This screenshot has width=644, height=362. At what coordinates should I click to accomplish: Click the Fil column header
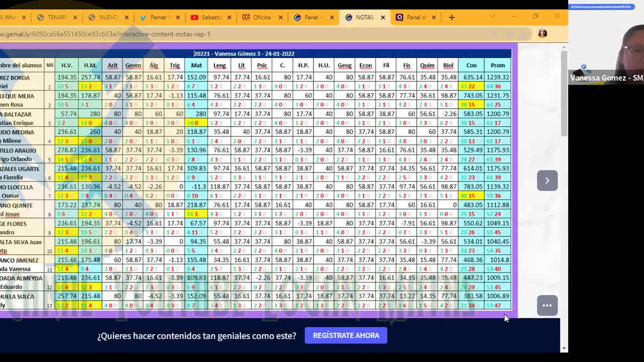coord(386,65)
